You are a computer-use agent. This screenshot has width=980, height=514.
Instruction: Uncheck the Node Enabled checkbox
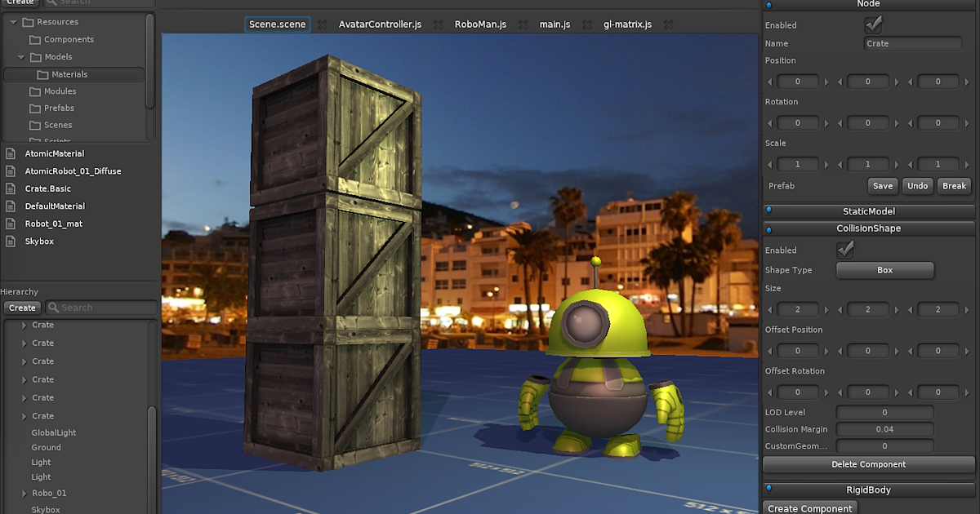(872, 24)
